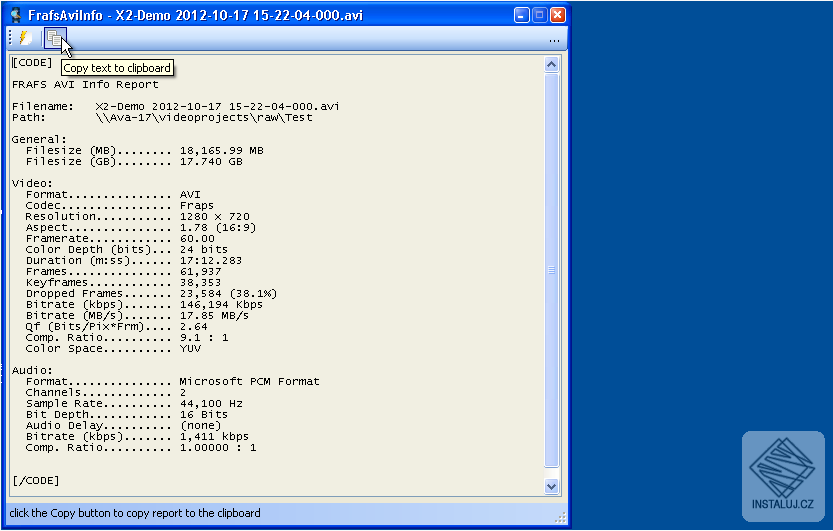Click the Keyframes 38,353 line
The height and width of the screenshot is (531, 833).
123,282
